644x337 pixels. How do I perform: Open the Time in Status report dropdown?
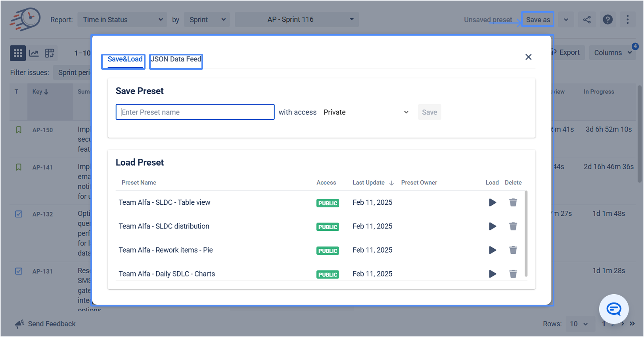122,19
